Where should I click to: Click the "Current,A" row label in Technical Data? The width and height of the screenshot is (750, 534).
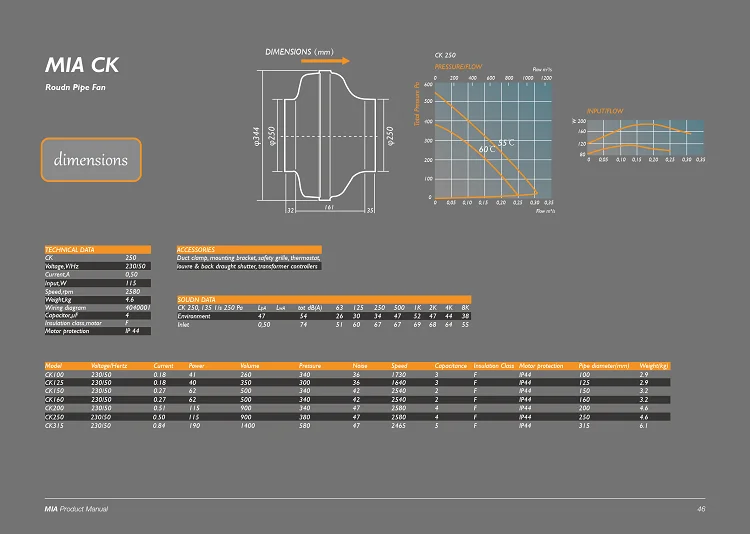(x=57, y=275)
